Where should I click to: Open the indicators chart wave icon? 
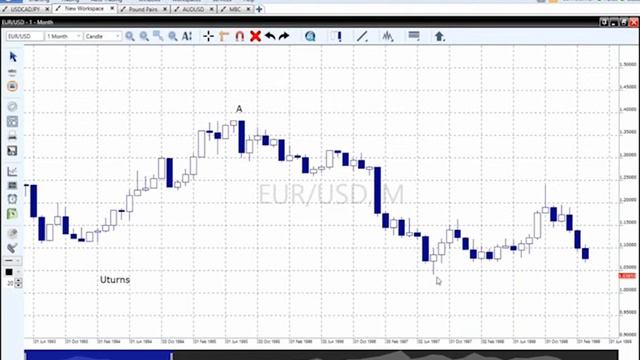click(388, 36)
